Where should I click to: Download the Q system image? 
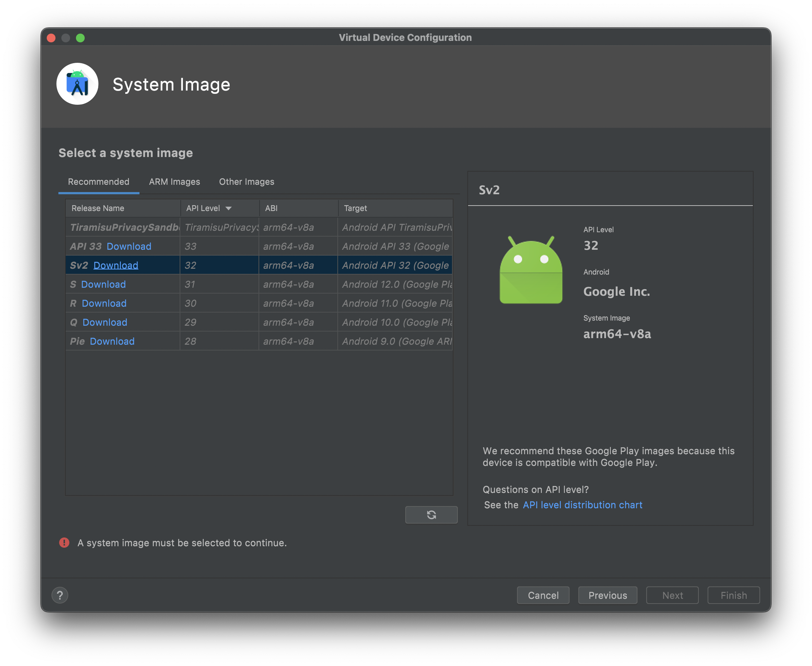click(105, 322)
